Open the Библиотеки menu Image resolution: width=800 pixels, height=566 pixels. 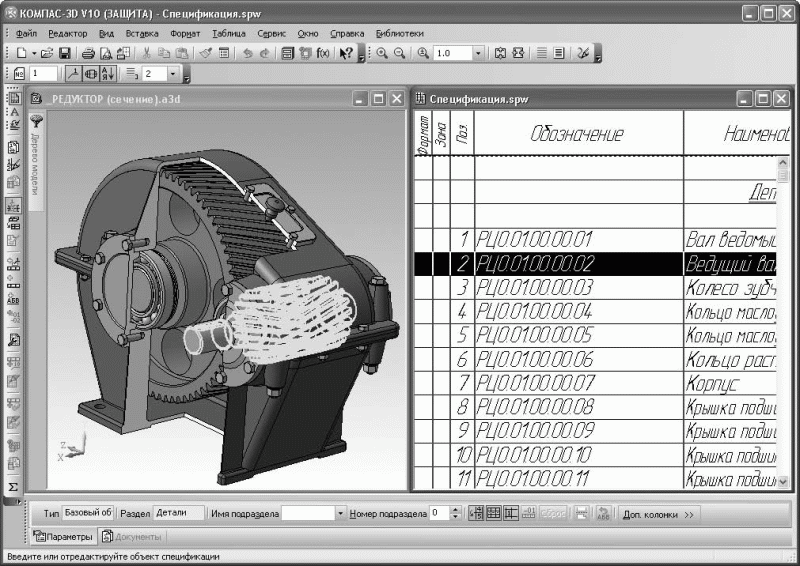tap(400, 33)
